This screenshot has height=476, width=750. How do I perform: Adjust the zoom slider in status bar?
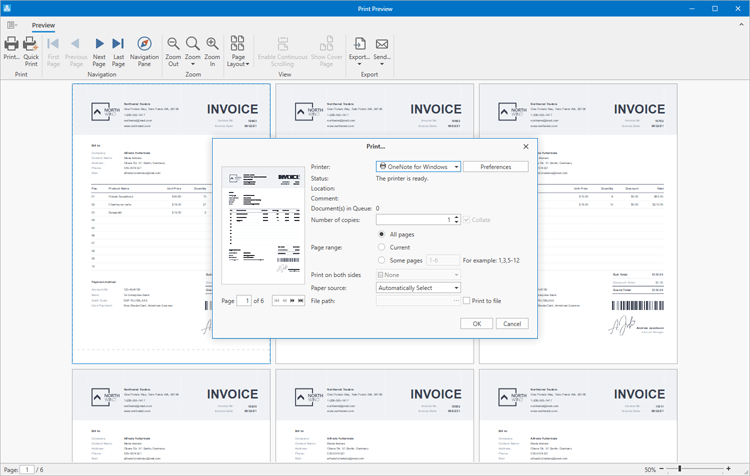(680, 469)
